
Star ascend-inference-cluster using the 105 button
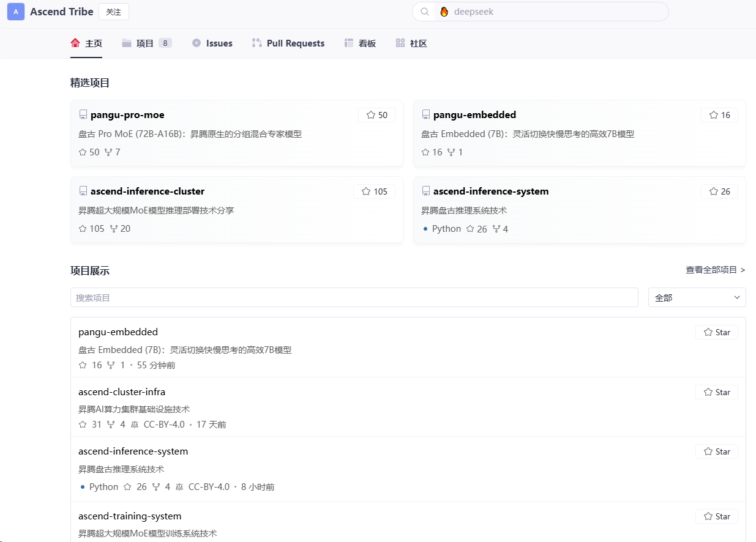click(x=375, y=191)
